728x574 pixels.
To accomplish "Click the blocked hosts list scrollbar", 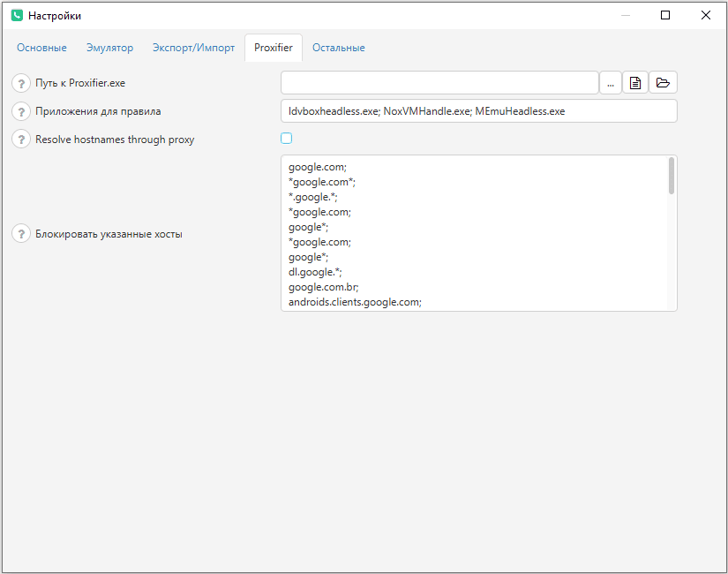I will click(672, 176).
